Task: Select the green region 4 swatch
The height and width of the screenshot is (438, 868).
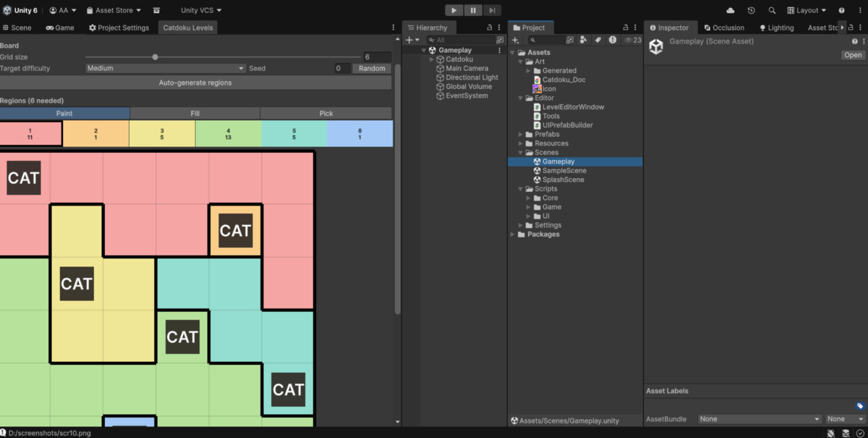Action: (x=229, y=134)
